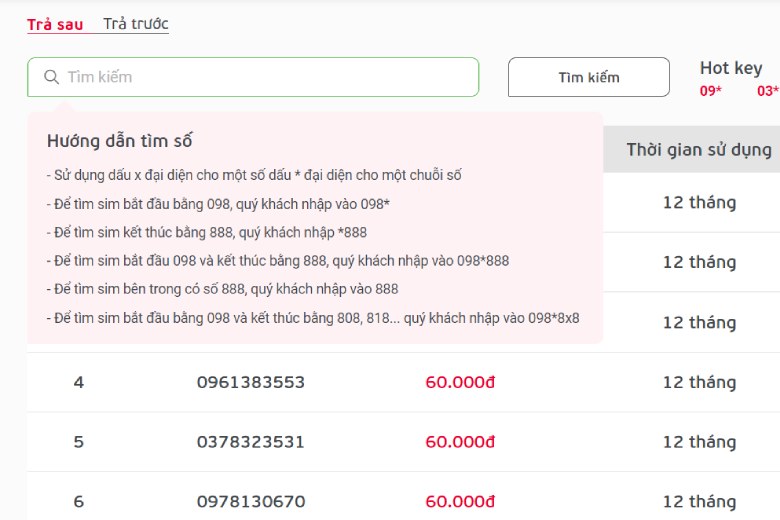780x520 pixels.
Task: Click 12 tháng in the first row
Action: [699, 203]
